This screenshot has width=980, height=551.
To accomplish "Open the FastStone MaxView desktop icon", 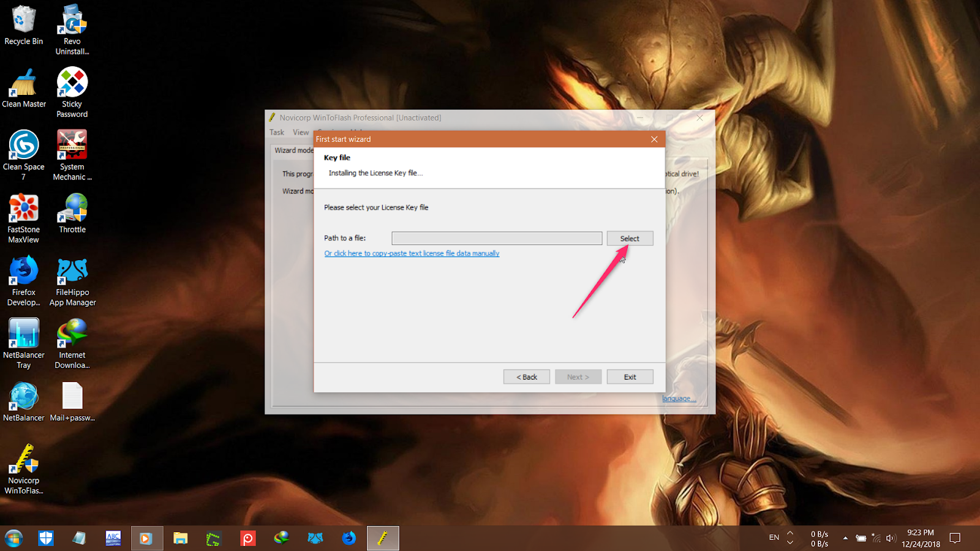I will pyautogui.click(x=24, y=218).
